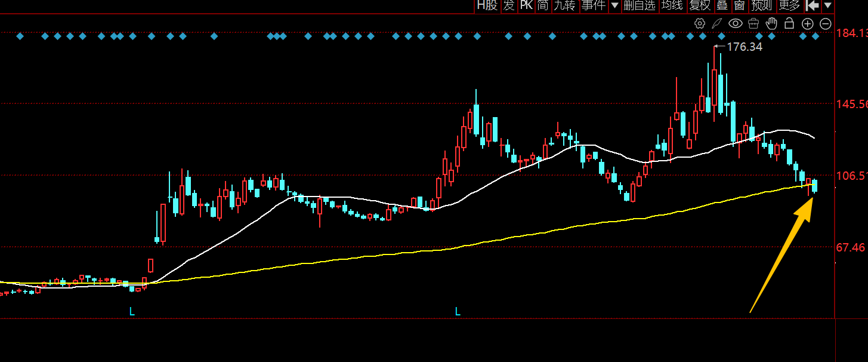This screenshot has height=362, width=868.
Task: Zoom in with the plus icon
Action: click(807, 24)
